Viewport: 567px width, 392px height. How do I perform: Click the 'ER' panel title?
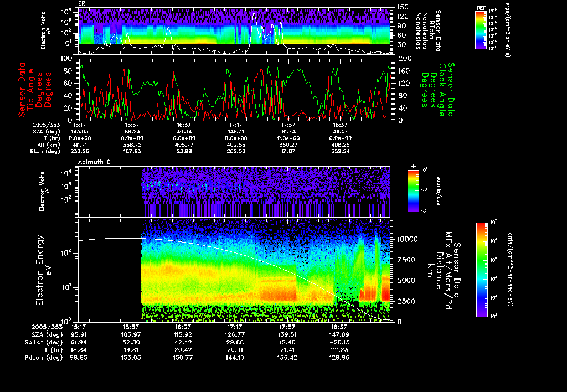click(x=82, y=4)
